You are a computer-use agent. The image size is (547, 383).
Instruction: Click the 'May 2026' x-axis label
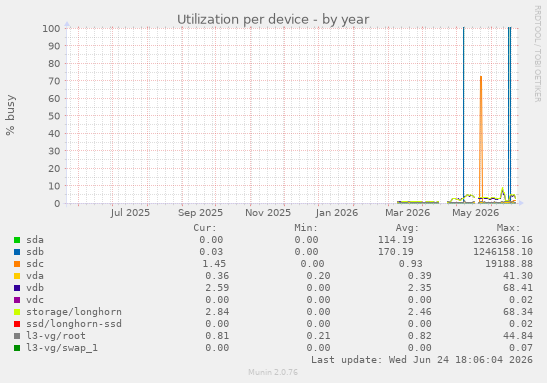coord(475,213)
